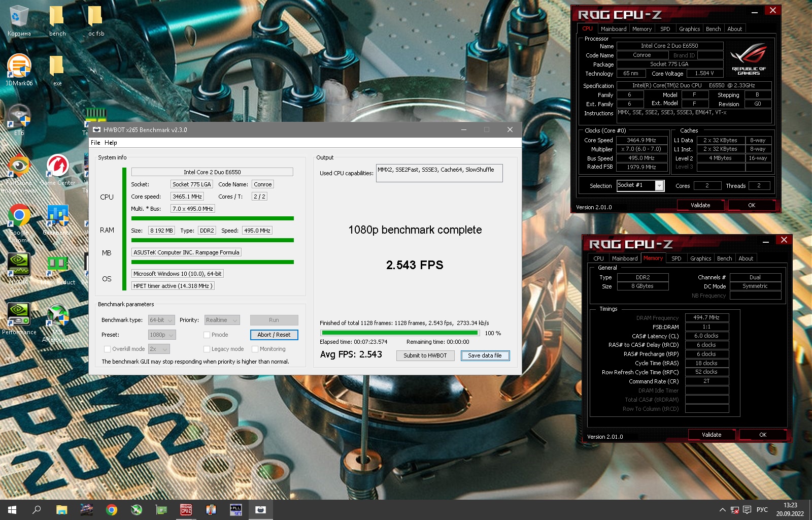Click Validate in upper CPU-Z window

point(700,205)
